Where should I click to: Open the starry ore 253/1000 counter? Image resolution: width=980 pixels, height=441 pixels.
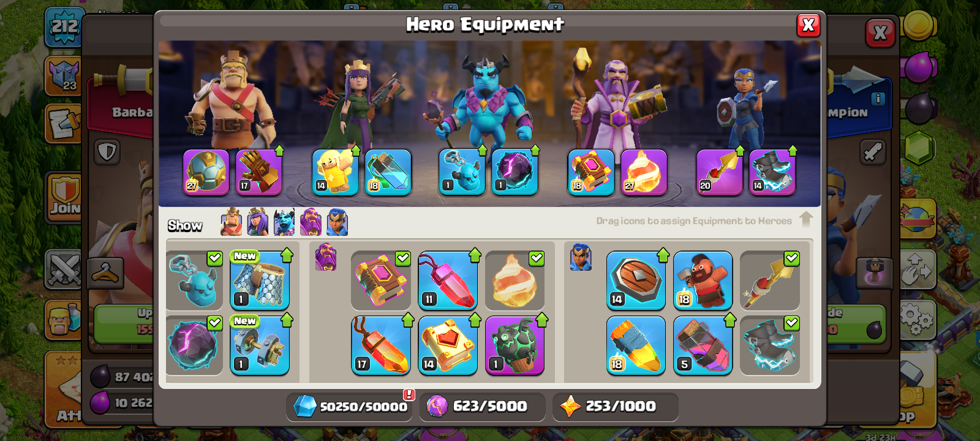point(615,407)
